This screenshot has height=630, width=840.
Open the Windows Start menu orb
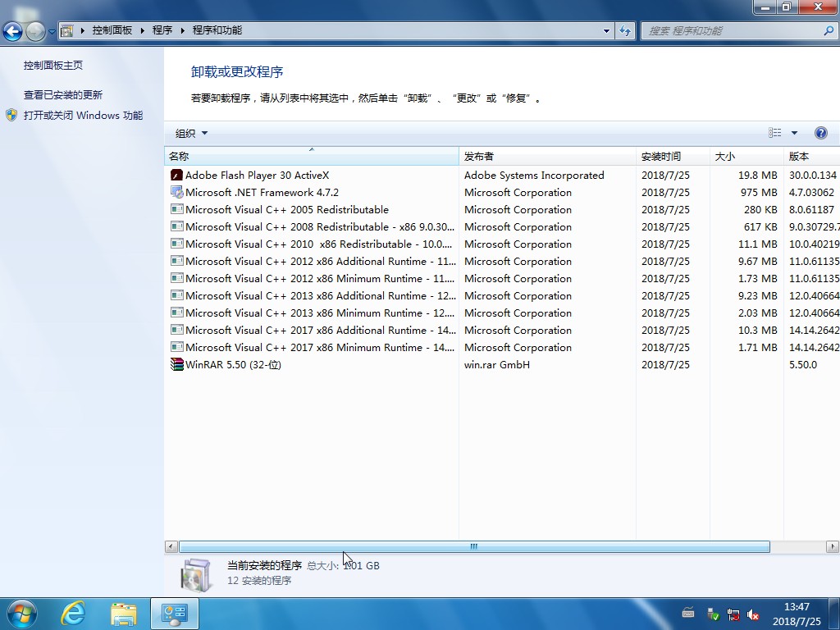(21, 613)
